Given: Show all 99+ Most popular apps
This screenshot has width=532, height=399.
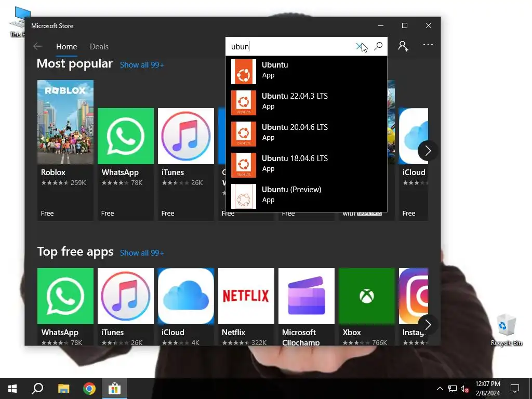Looking at the screenshot, I should (142, 65).
